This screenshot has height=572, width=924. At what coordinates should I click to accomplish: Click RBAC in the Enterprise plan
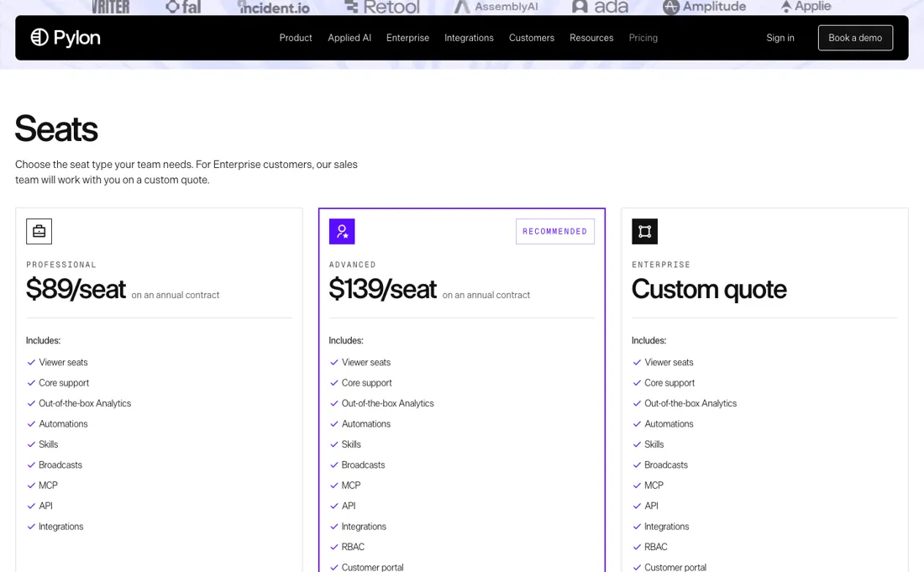(x=656, y=548)
